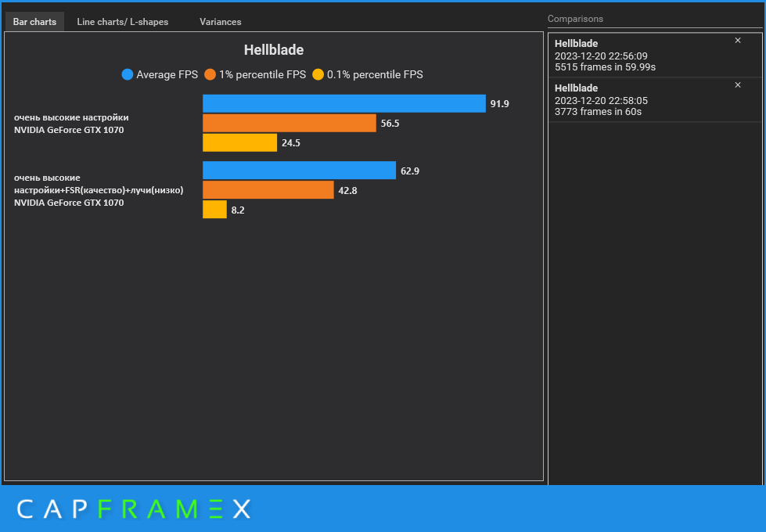The image size is (766, 532).
Task: Open the Line charts/ L-shapes tab
Action: [123, 21]
